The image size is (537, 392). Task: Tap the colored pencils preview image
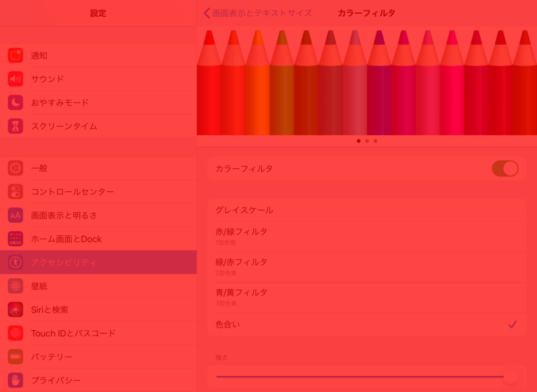pyautogui.click(x=367, y=81)
